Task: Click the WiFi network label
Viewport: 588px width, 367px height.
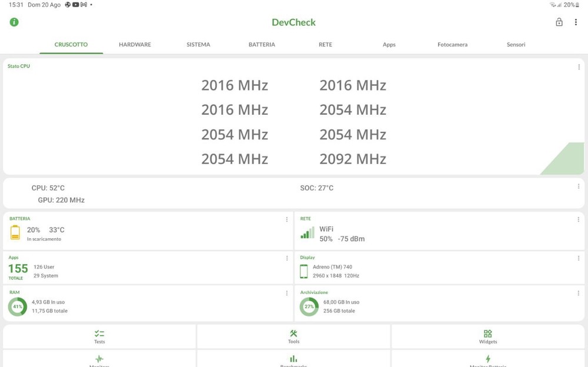Action: pos(326,229)
